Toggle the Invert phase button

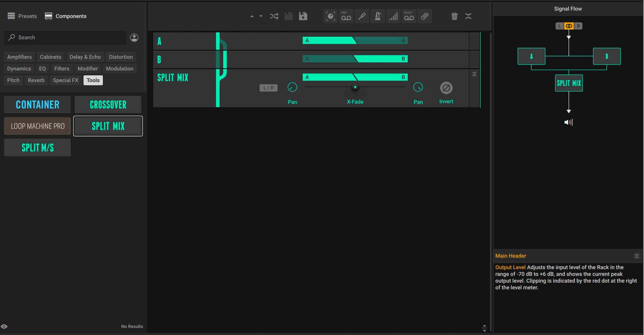[446, 88]
